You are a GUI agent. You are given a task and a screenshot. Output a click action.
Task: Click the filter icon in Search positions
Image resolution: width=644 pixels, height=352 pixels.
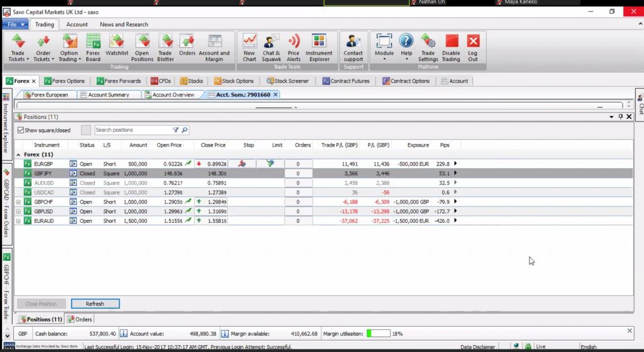click(x=175, y=130)
